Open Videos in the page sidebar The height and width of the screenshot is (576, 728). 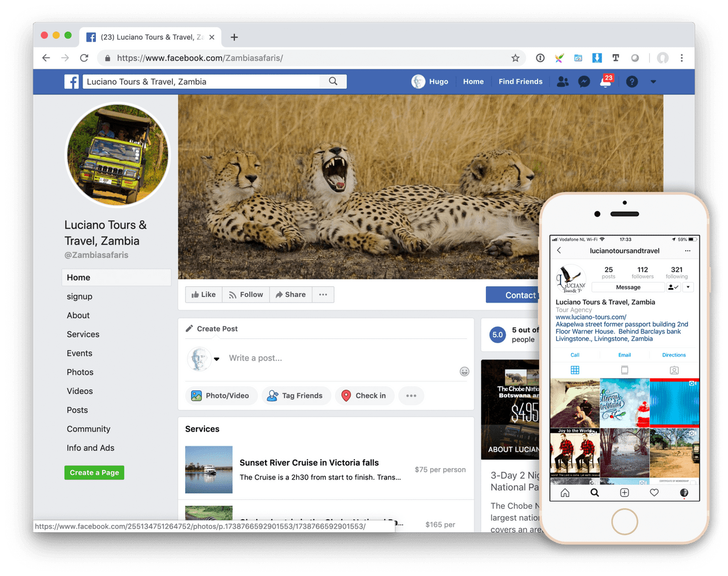click(x=79, y=391)
